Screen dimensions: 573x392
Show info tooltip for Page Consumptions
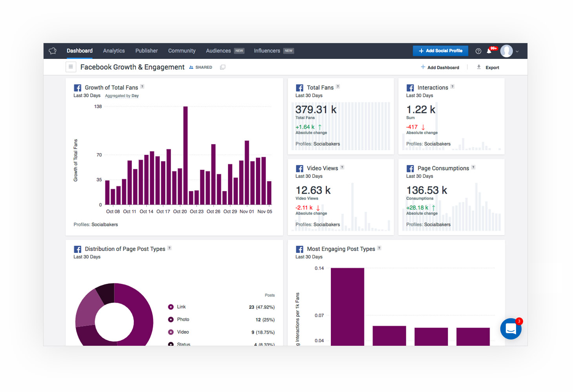pyautogui.click(x=473, y=167)
